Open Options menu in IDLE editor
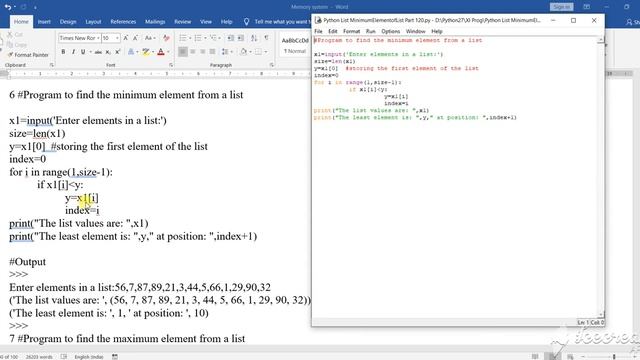 click(x=391, y=31)
